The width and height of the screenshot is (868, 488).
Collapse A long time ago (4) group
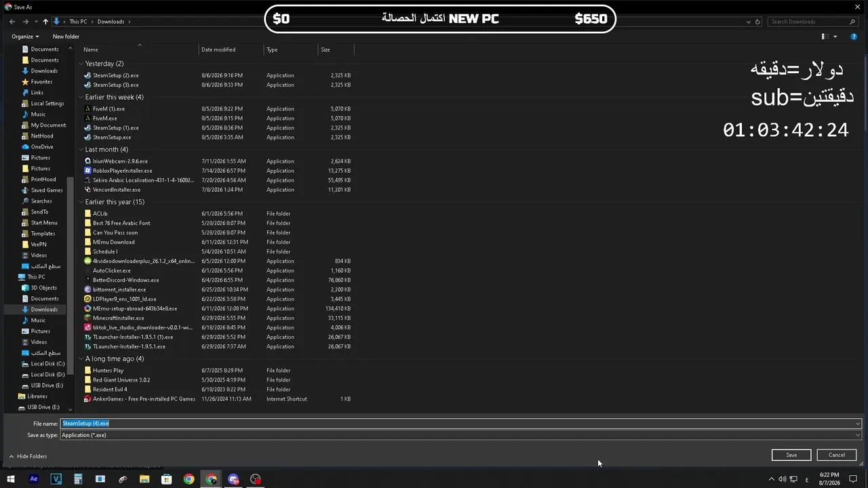[81, 359]
